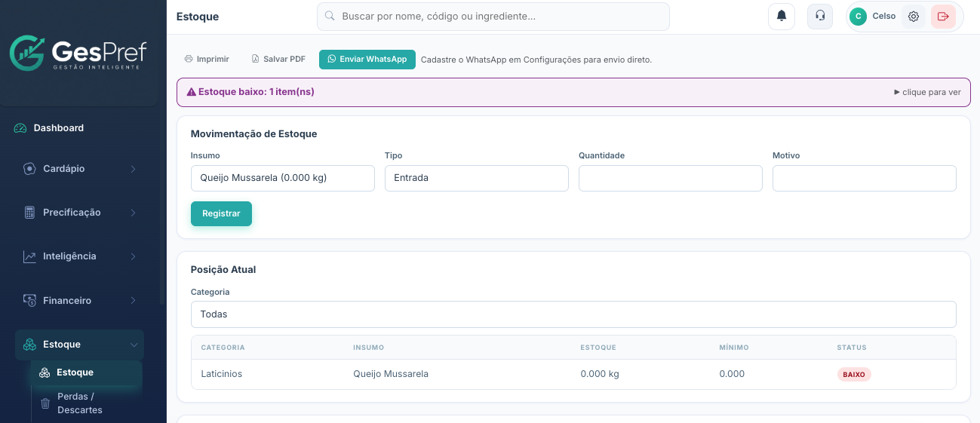The width and height of the screenshot is (980, 423).
Task: Click the Enviar WhatsApp button
Action: [x=367, y=60]
